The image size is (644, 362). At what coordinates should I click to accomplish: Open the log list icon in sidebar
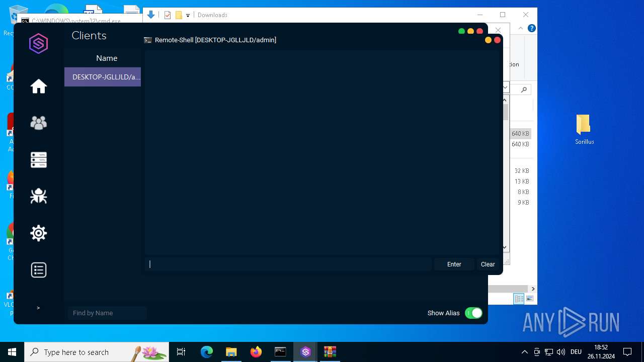coord(39,270)
